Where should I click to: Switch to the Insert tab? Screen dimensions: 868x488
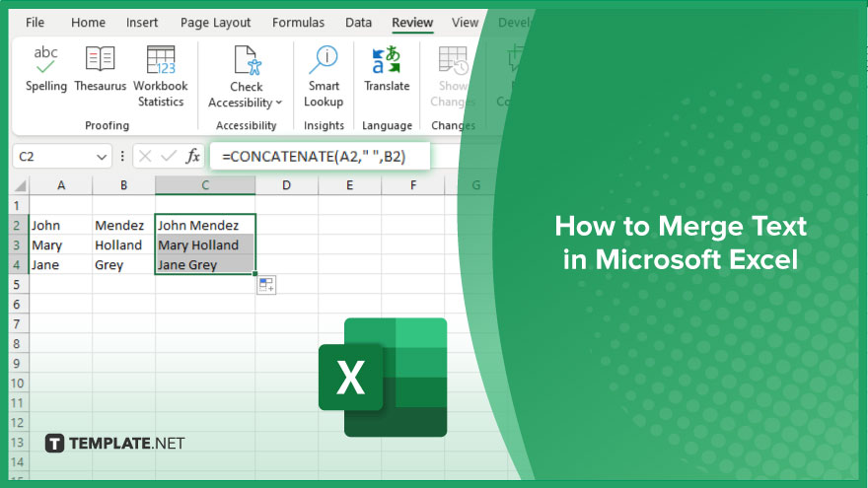tap(142, 23)
